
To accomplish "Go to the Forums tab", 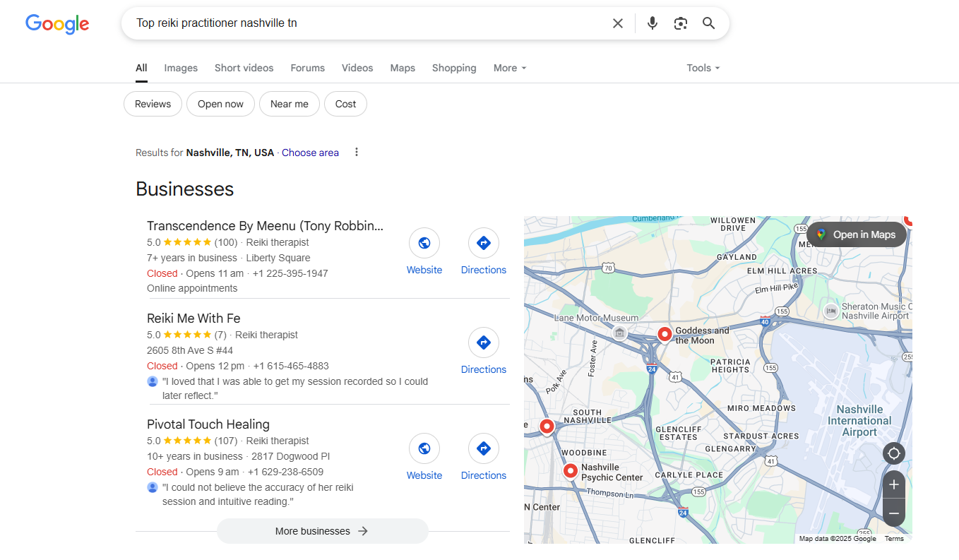I will coord(307,68).
